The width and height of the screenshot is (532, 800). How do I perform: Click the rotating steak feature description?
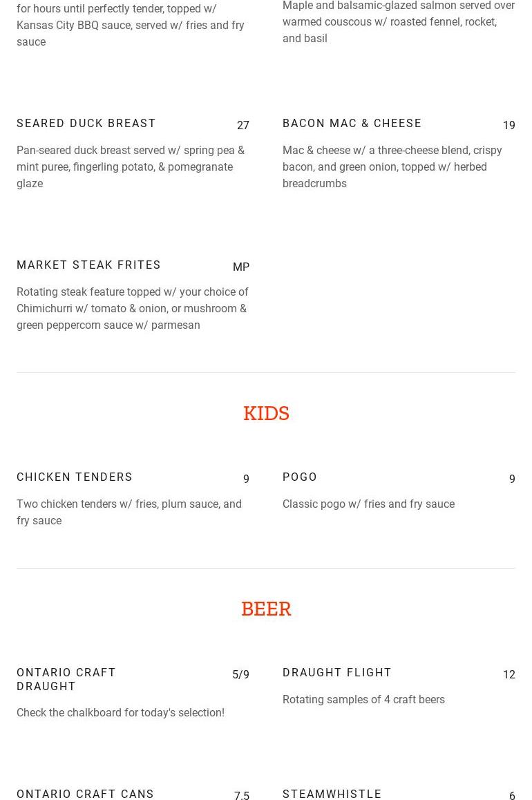(133, 308)
